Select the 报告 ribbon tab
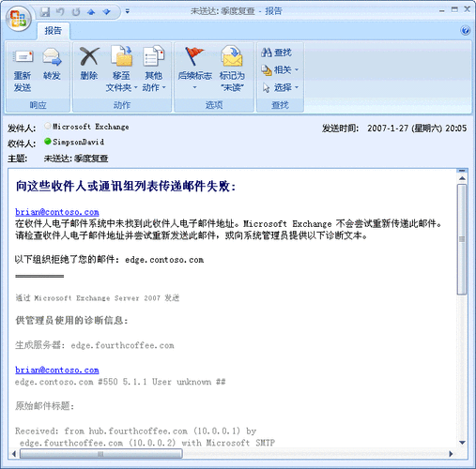 (x=54, y=31)
